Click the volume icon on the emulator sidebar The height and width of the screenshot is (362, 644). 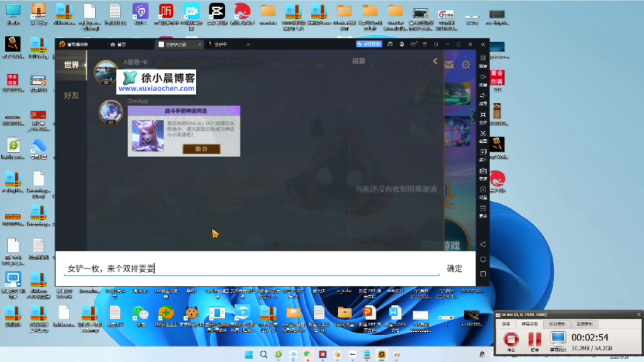tap(482, 76)
